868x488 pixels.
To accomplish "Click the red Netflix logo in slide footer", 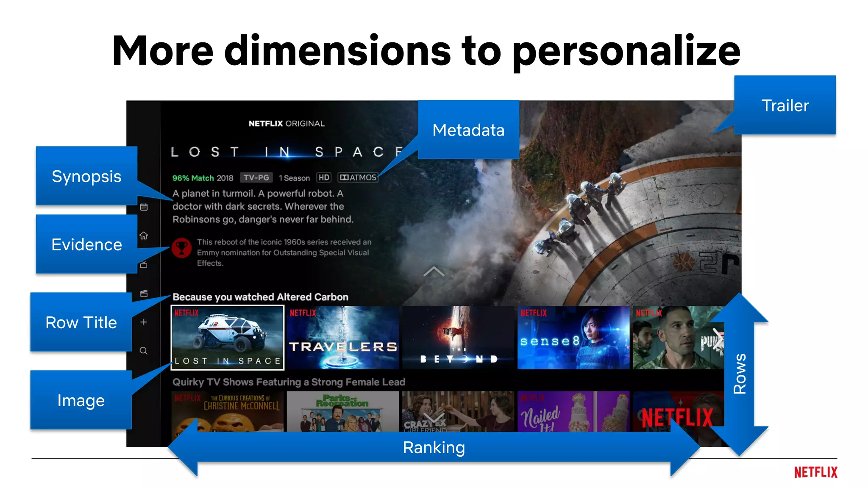I will click(x=816, y=472).
